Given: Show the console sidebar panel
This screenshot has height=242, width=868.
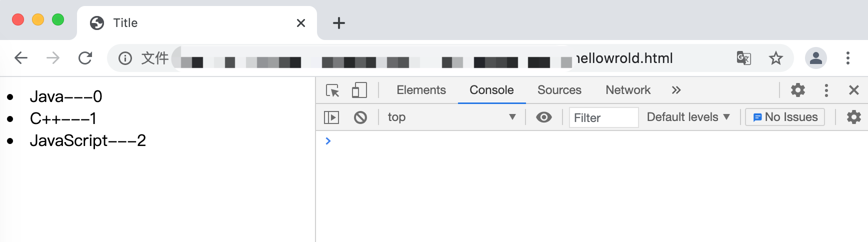Looking at the screenshot, I should 331,117.
